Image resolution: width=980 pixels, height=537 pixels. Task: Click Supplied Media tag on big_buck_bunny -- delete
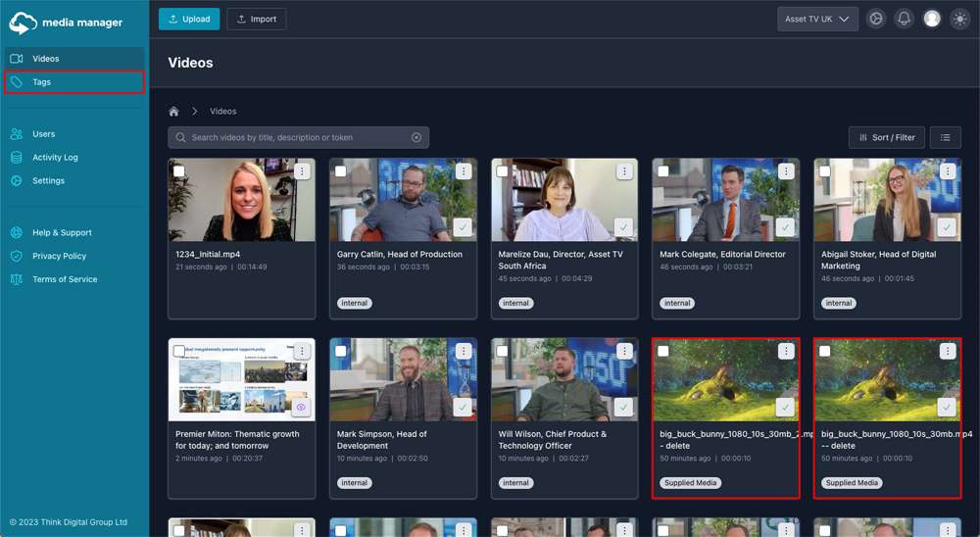point(852,482)
